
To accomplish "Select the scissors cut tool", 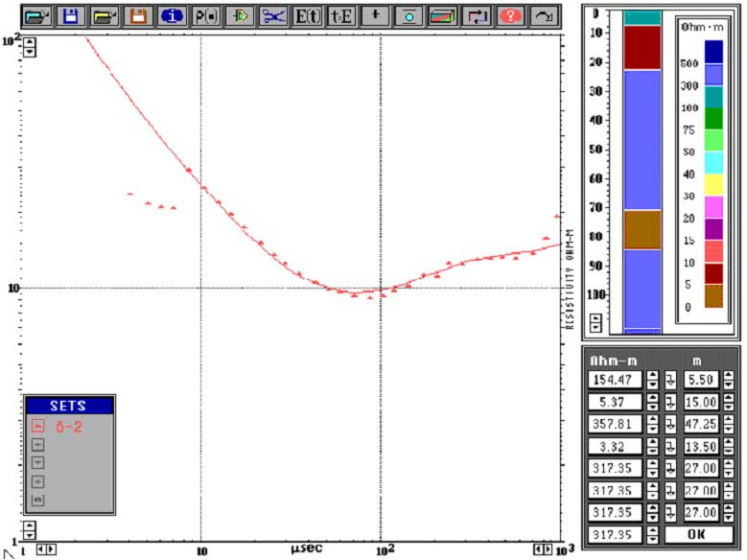I will tap(273, 15).
